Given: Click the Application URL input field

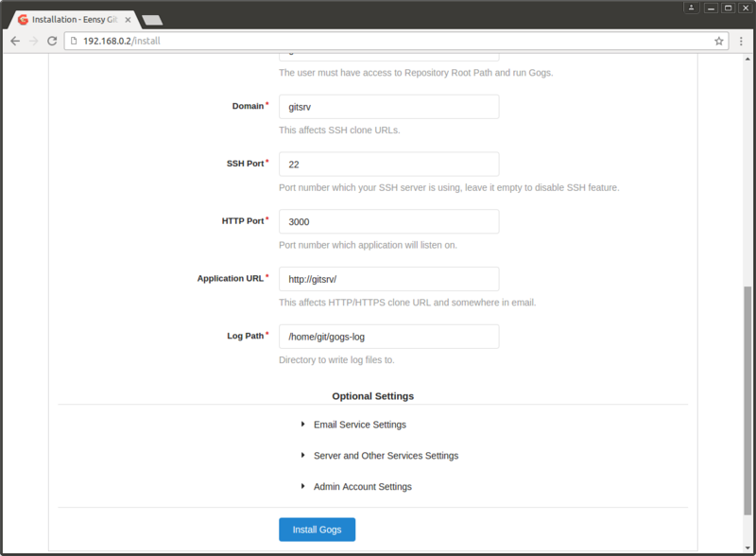Looking at the screenshot, I should pos(388,279).
